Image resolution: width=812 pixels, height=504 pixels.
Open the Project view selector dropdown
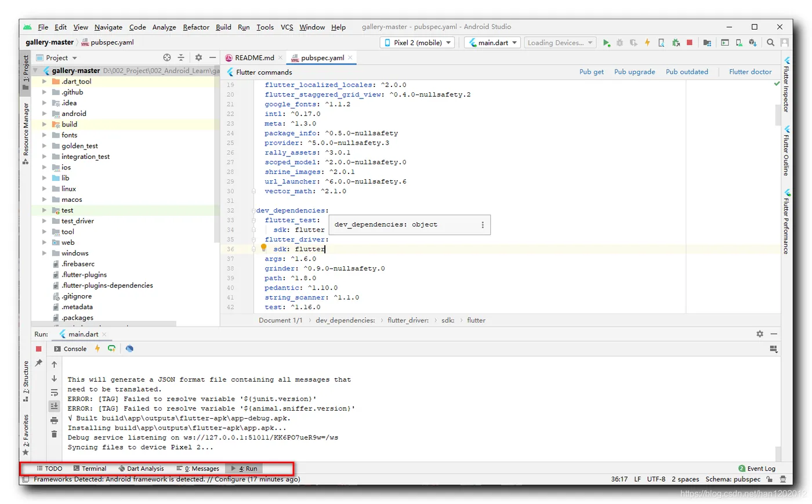click(57, 57)
